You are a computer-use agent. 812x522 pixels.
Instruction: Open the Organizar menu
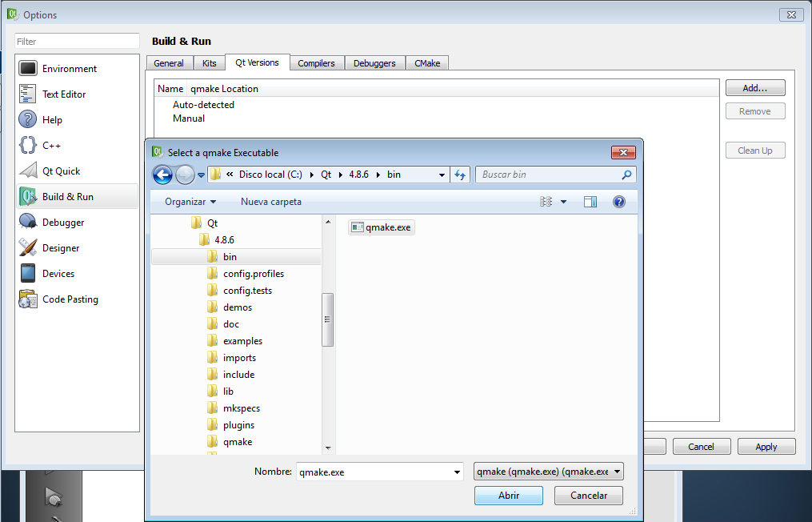pos(190,202)
